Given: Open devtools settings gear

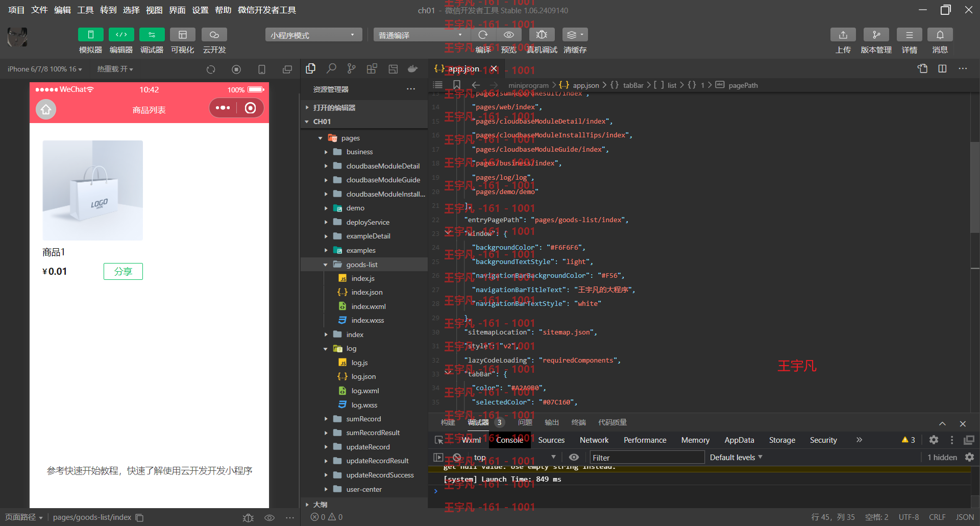Looking at the screenshot, I should [x=934, y=440].
